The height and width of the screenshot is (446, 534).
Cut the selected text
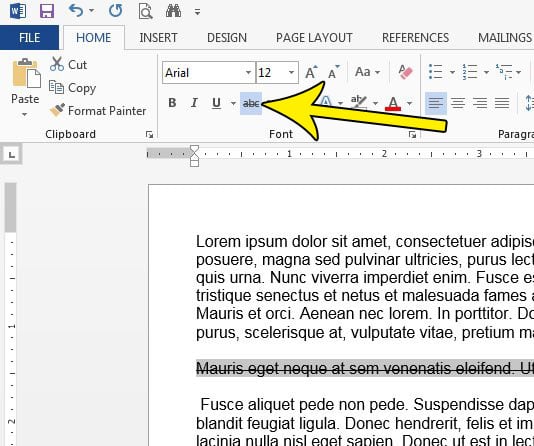pyautogui.click(x=68, y=64)
